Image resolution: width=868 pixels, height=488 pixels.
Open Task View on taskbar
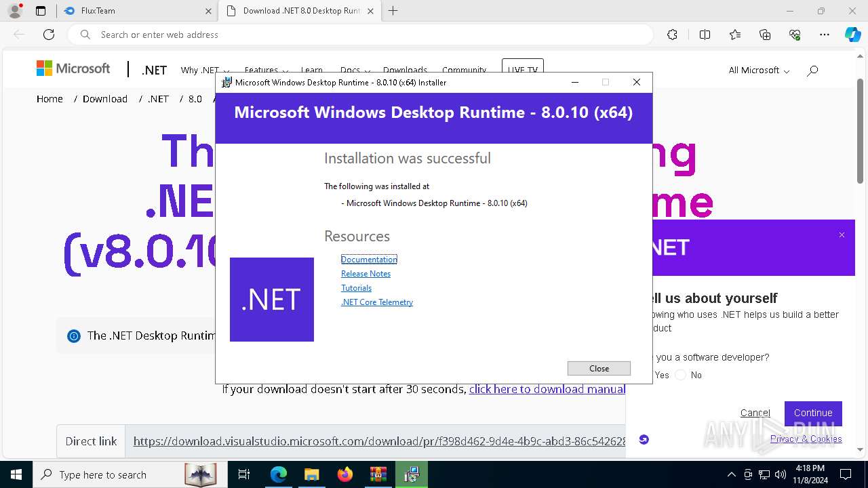pyautogui.click(x=244, y=474)
